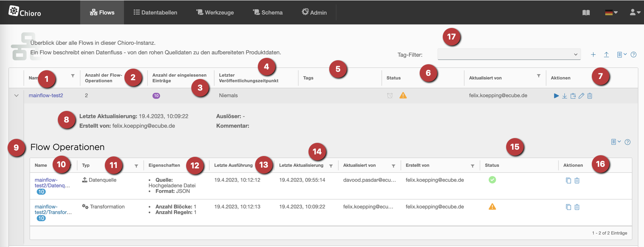644x247 pixels.
Task: Edit mainflow-test2 using the pencil icon
Action: [x=581, y=96]
